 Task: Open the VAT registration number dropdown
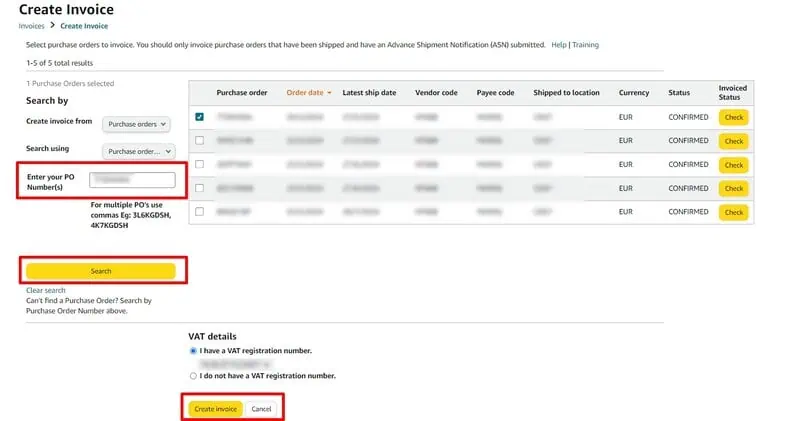pos(235,364)
